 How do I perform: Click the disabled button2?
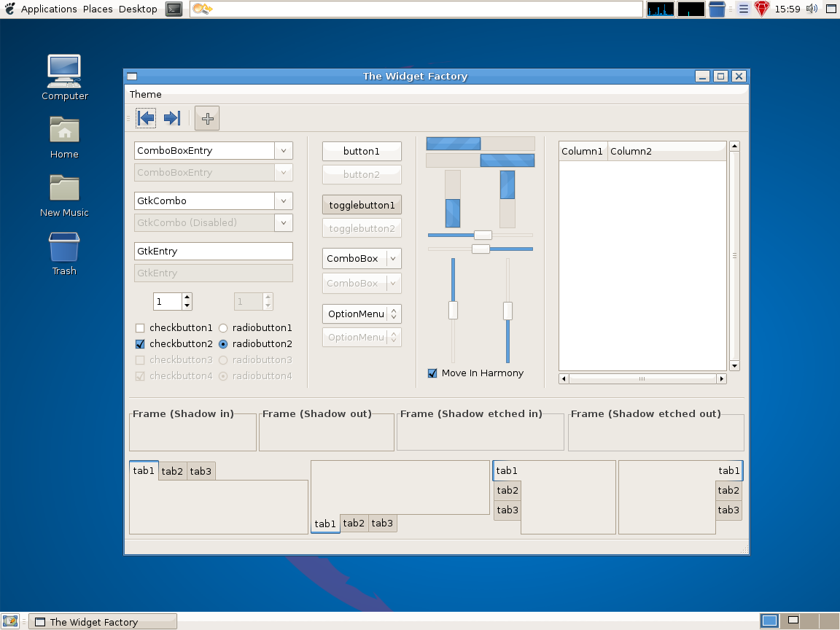click(362, 175)
